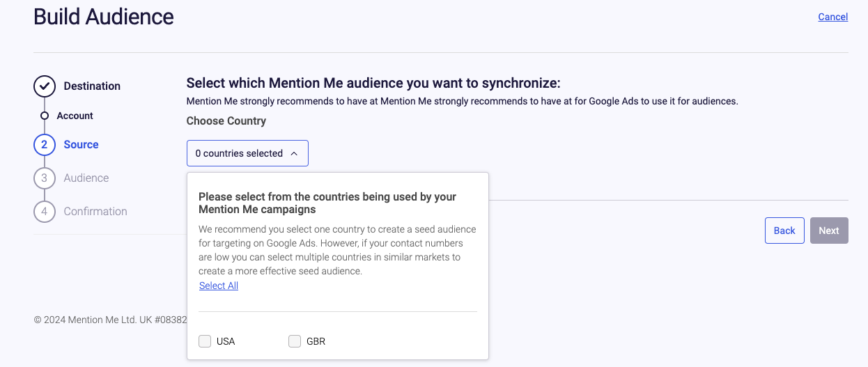Viewport: 868px width, 367px height.
Task: Click the GBR label text
Action: [x=316, y=341]
